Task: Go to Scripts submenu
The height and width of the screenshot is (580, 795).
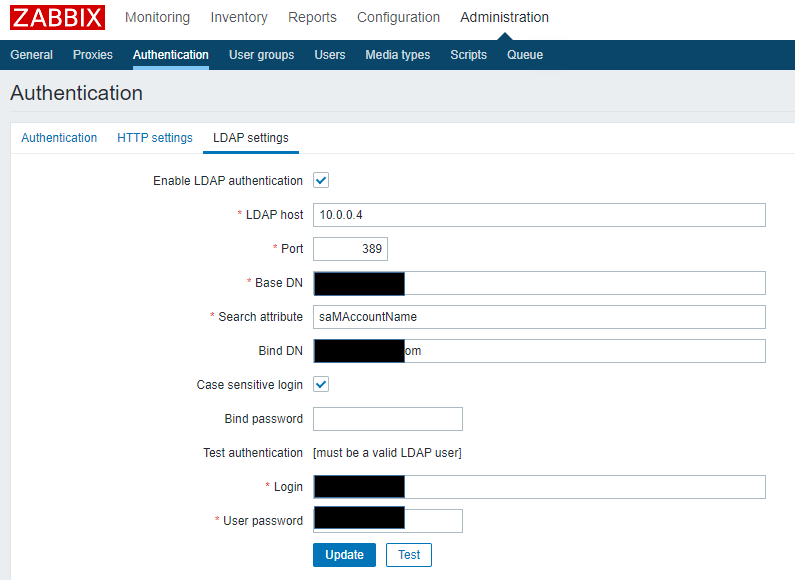Action: tap(468, 55)
